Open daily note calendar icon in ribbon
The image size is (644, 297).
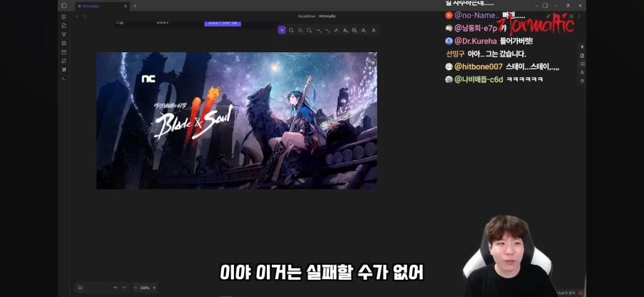[64, 52]
